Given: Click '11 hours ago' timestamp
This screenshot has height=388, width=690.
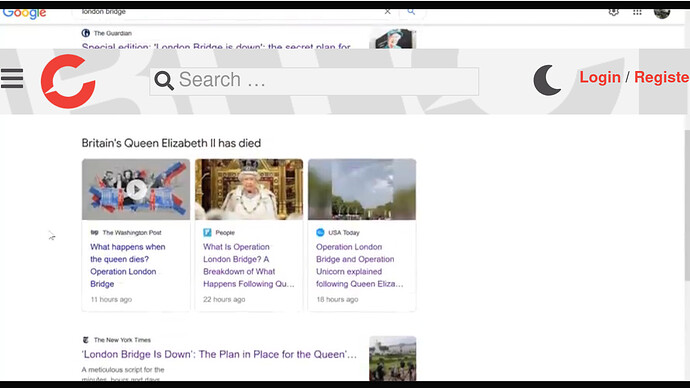Looking at the screenshot, I should pyautogui.click(x=111, y=299).
